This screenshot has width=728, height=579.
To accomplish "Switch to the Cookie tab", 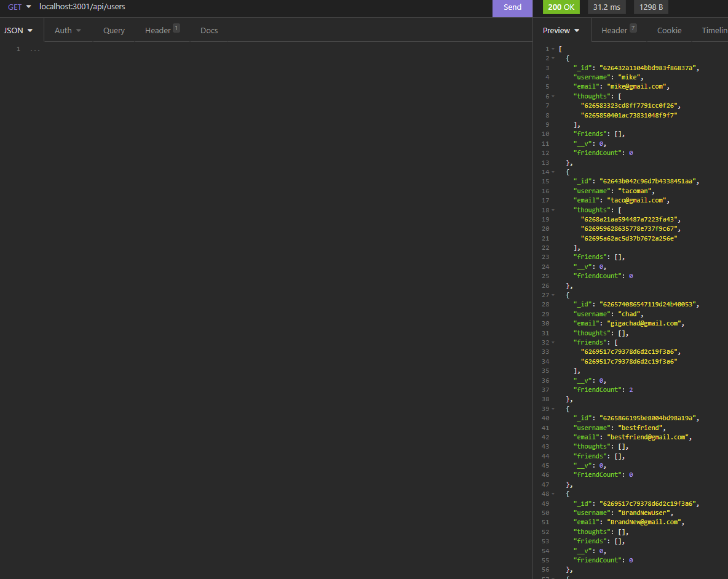I will point(669,30).
